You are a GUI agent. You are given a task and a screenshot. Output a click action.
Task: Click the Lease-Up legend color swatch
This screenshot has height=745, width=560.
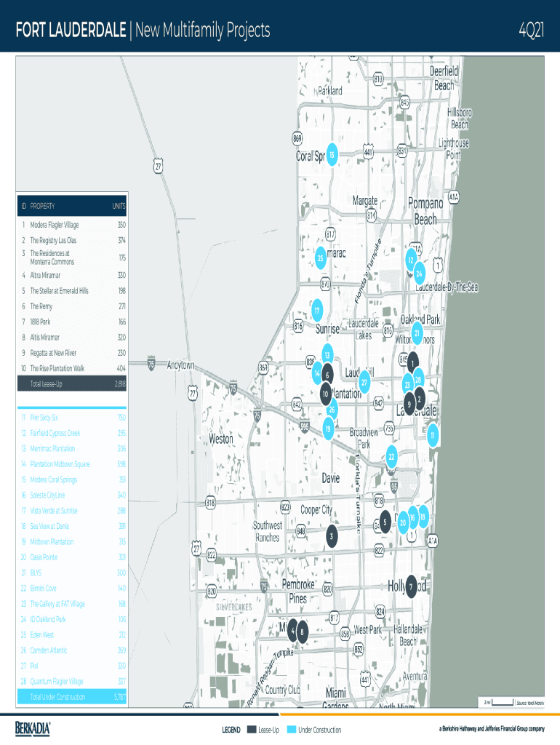click(252, 730)
